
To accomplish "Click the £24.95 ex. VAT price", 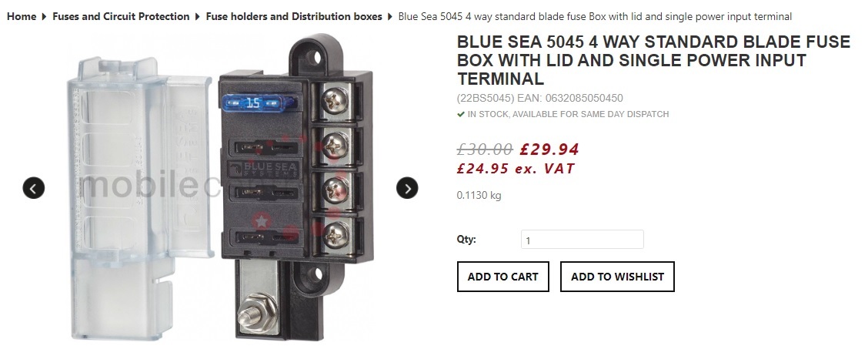I will coord(516,169).
